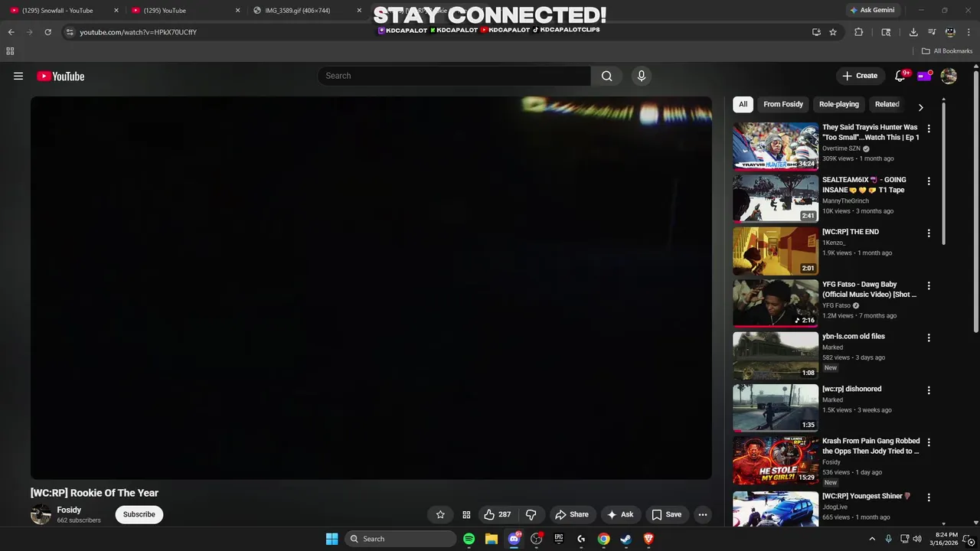Select the All filter chip
The width and height of the screenshot is (980, 551).
click(x=743, y=104)
